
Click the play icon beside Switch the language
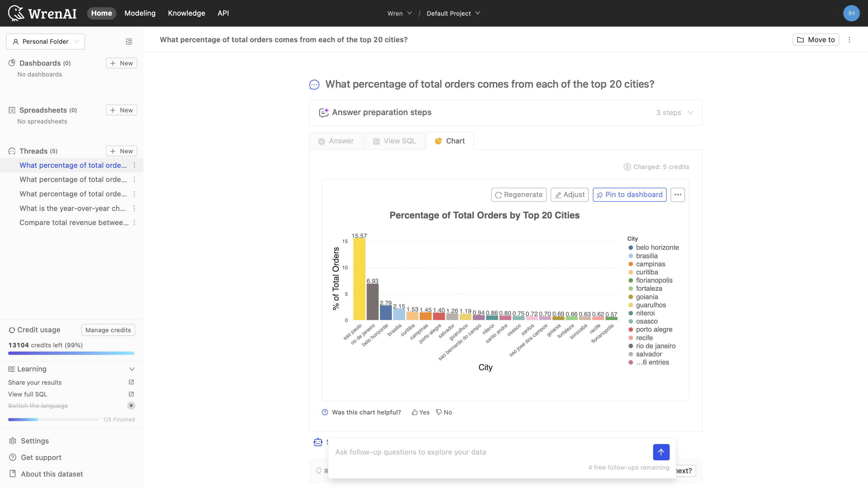[x=131, y=405]
